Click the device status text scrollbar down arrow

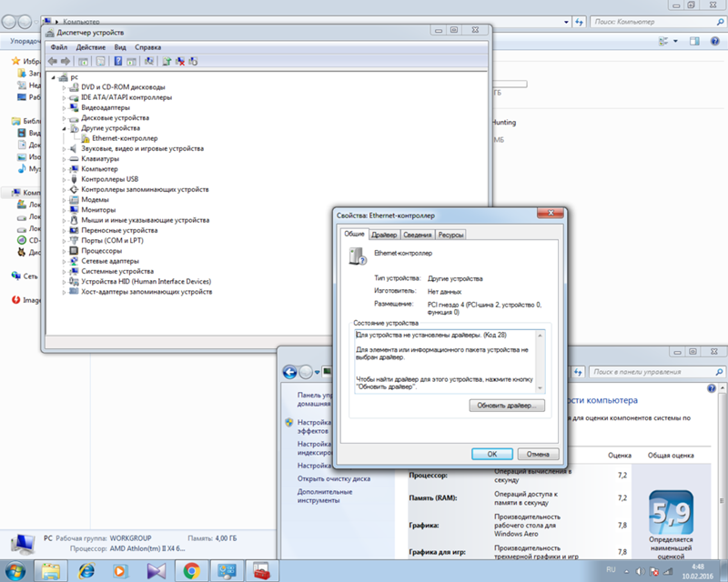pyautogui.click(x=540, y=387)
